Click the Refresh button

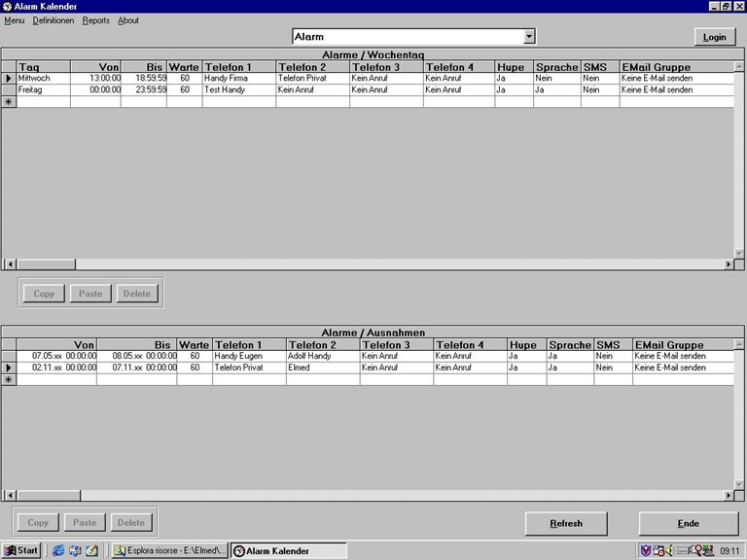[566, 523]
